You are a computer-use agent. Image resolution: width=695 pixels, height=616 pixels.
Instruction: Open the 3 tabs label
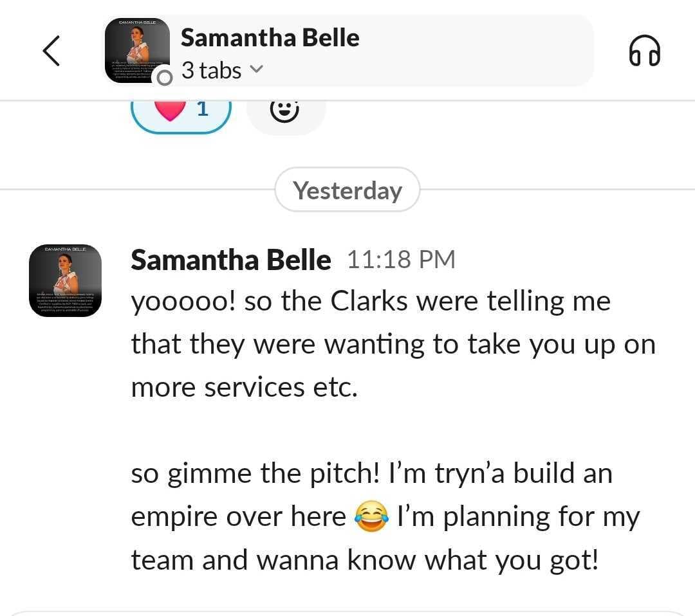[x=211, y=71]
